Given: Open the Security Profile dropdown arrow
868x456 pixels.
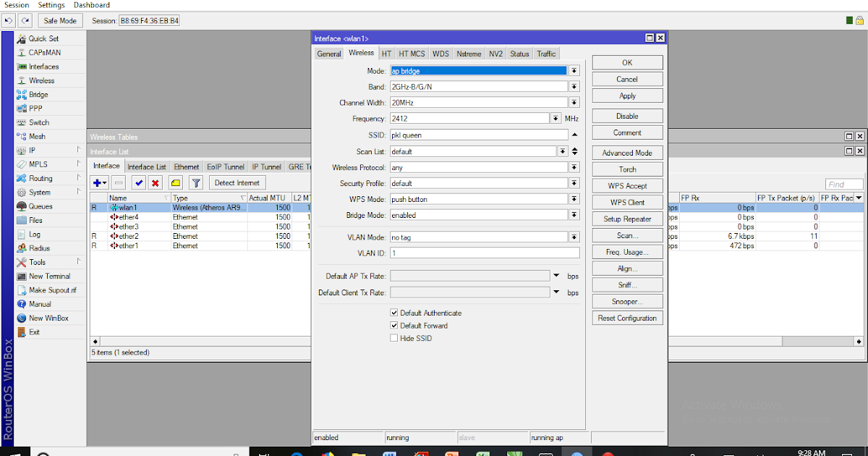Looking at the screenshot, I should point(574,183).
